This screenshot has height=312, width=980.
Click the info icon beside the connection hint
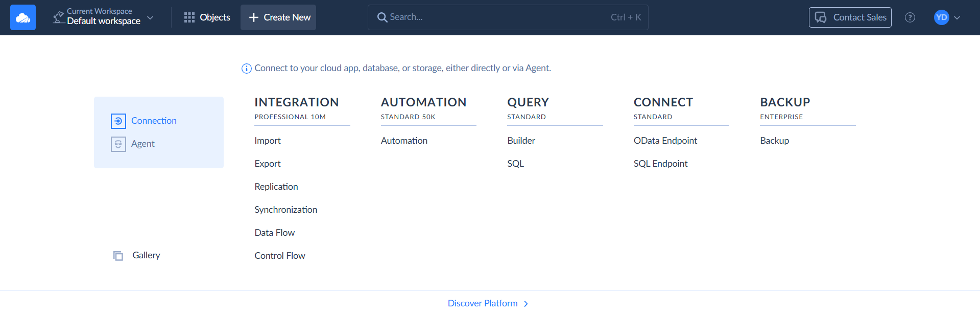(x=246, y=69)
